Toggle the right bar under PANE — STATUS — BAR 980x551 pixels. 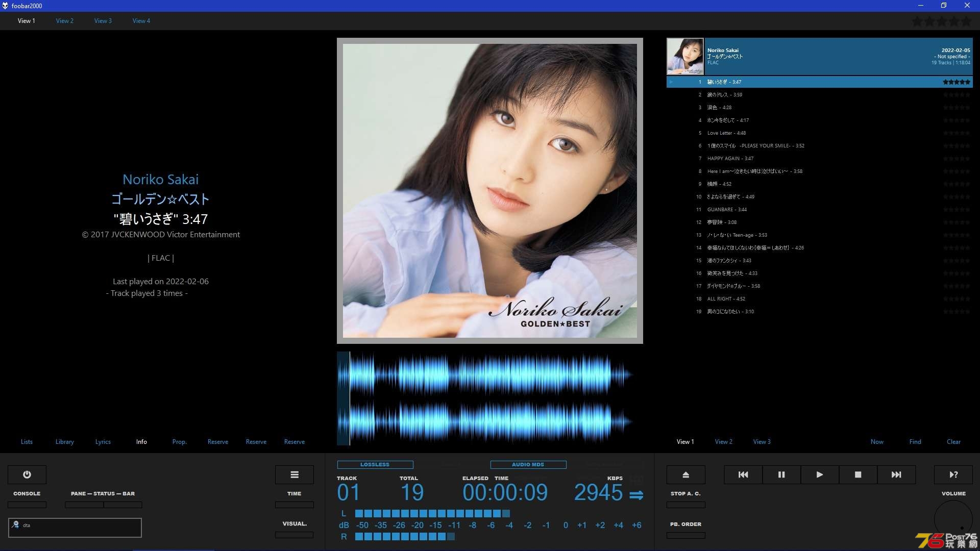click(123, 505)
